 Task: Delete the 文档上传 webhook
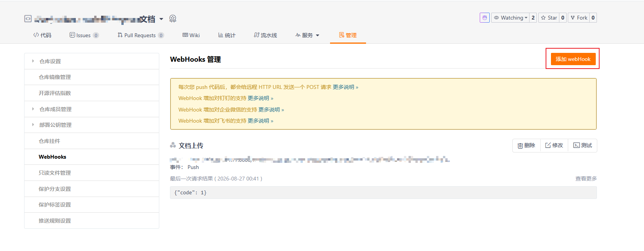coord(526,146)
